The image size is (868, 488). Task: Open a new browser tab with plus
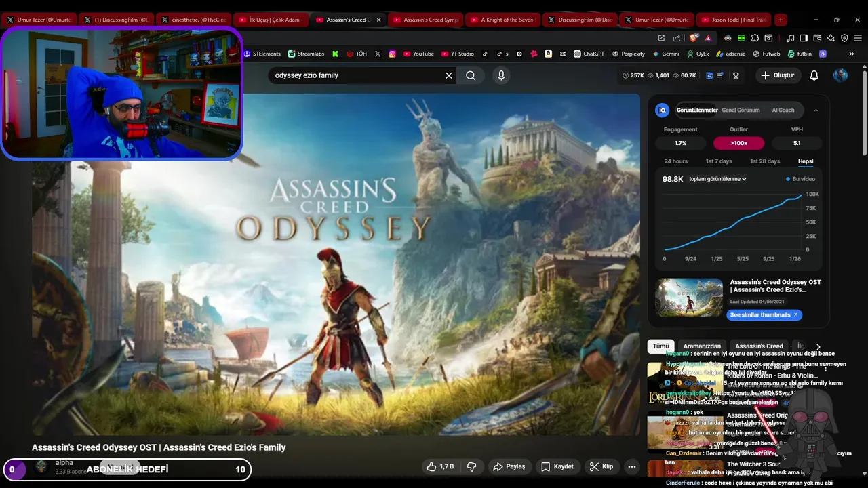pos(781,20)
